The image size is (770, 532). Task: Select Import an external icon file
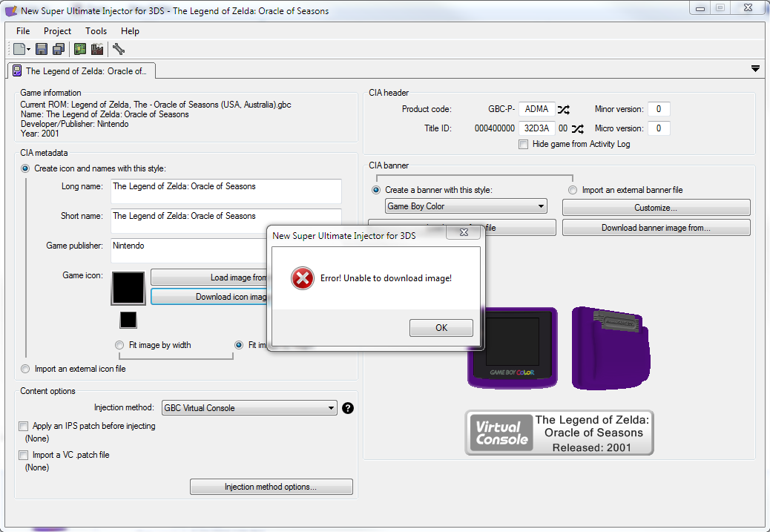pyautogui.click(x=25, y=369)
